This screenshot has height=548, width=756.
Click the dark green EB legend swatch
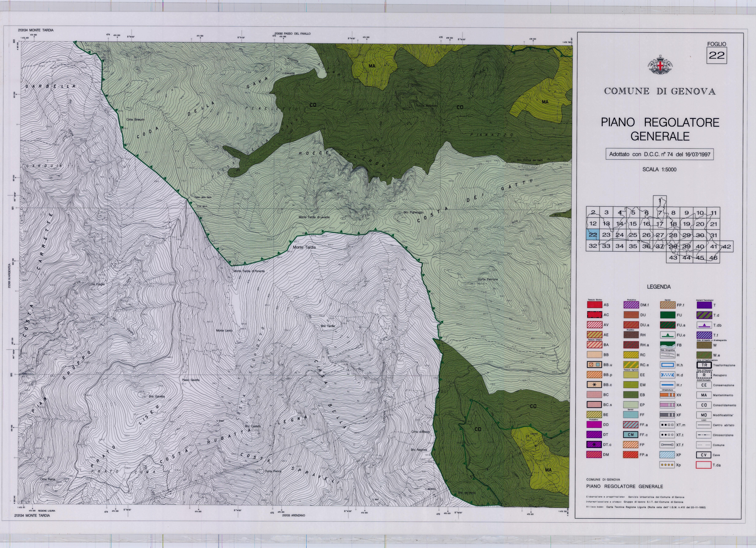(x=631, y=395)
